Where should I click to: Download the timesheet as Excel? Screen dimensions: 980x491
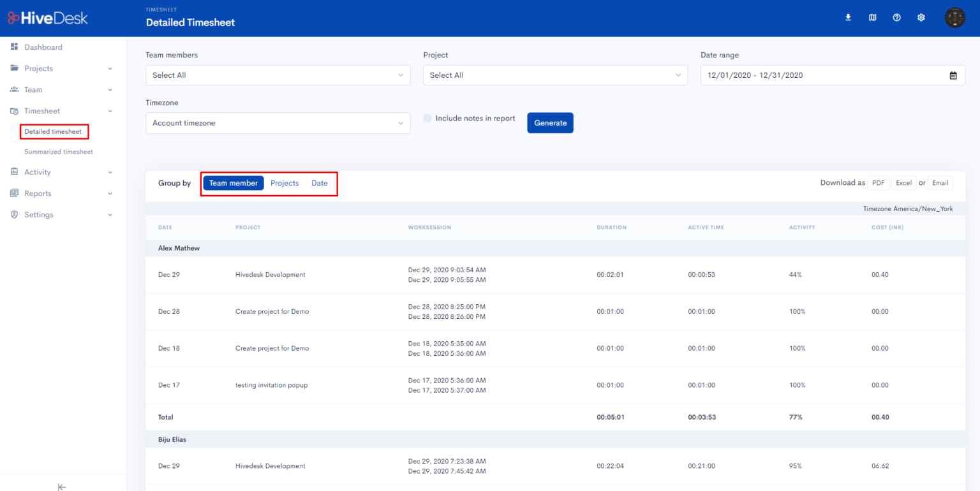(x=903, y=182)
